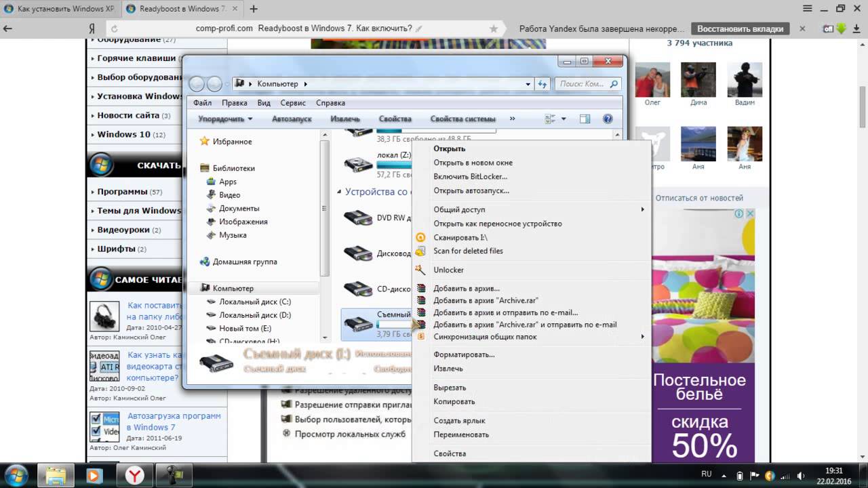Open File Explorer from the taskbar
Viewport: 868px width, 488px height.
(x=56, y=474)
